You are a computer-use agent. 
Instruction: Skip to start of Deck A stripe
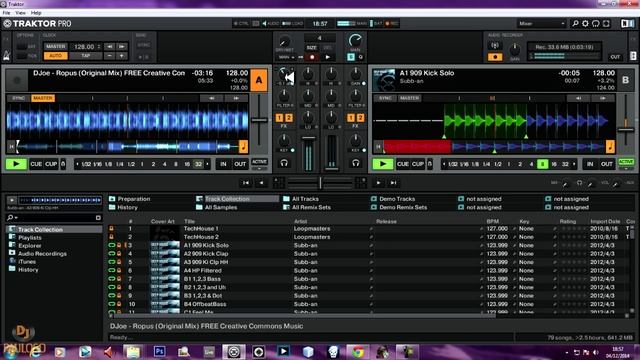point(11,146)
